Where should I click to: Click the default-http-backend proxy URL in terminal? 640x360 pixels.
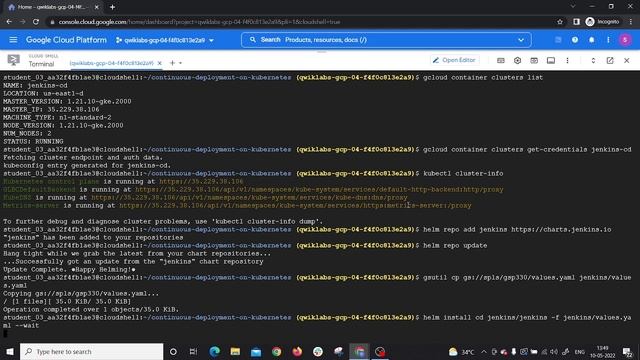coord(319,189)
